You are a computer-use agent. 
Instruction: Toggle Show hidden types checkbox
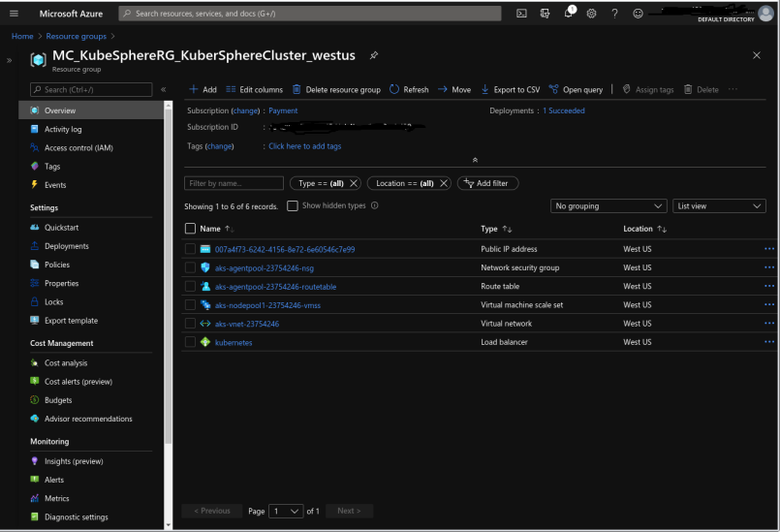click(x=293, y=205)
